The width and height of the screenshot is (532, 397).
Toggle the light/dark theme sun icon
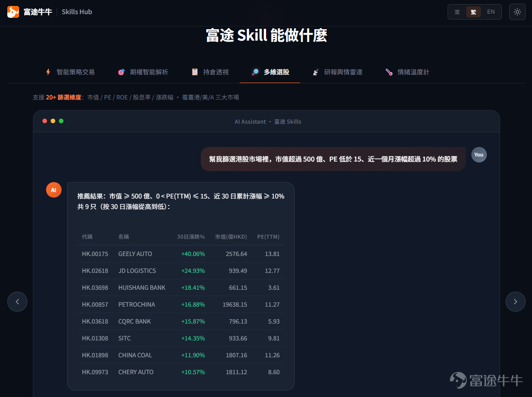point(517,12)
